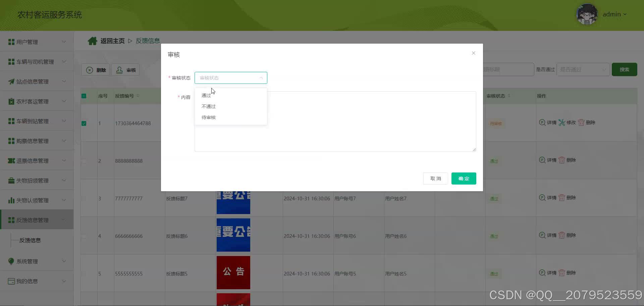Cancel the review dialog with 取消
The image size is (644, 306).
[435, 178]
